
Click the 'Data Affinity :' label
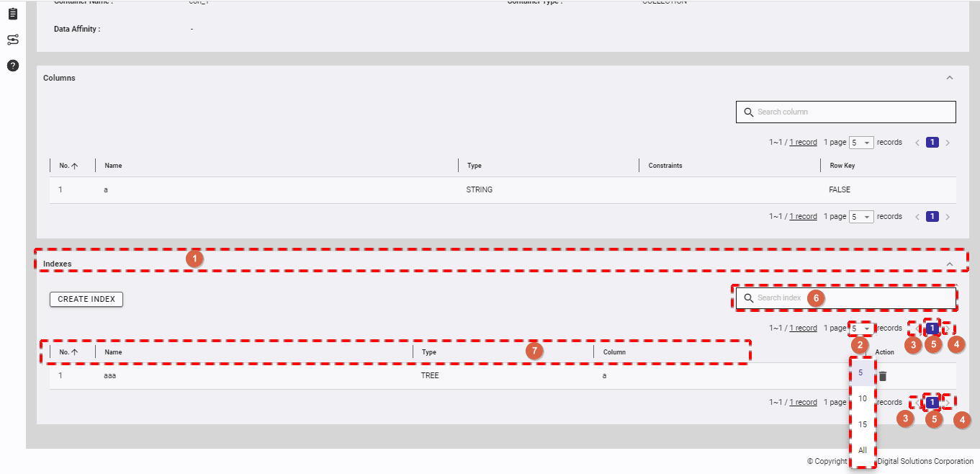(x=77, y=29)
